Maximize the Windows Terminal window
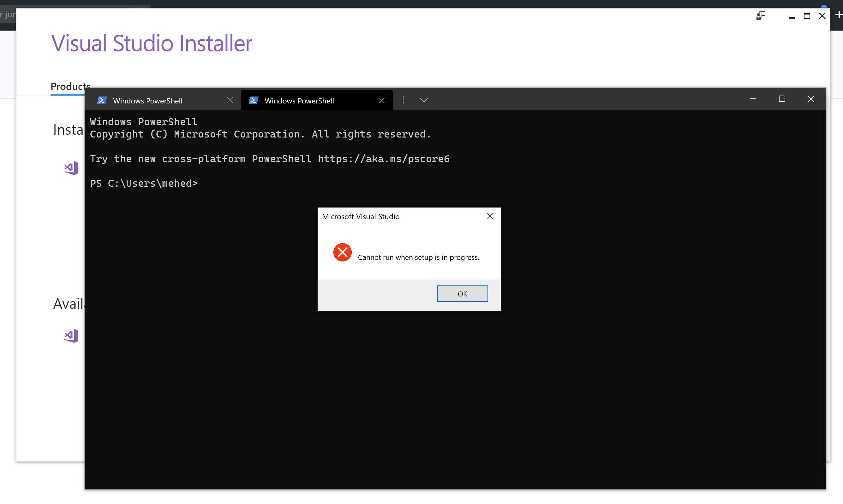 (782, 99)
